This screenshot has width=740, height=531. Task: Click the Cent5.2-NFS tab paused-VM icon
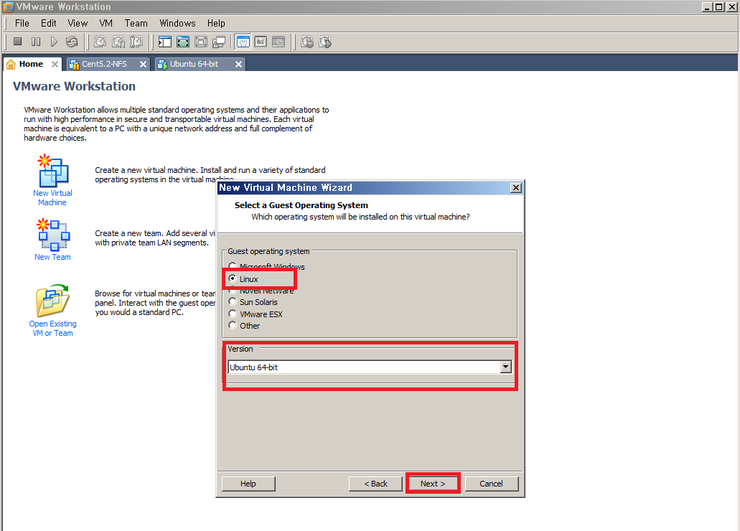[74, 64]
